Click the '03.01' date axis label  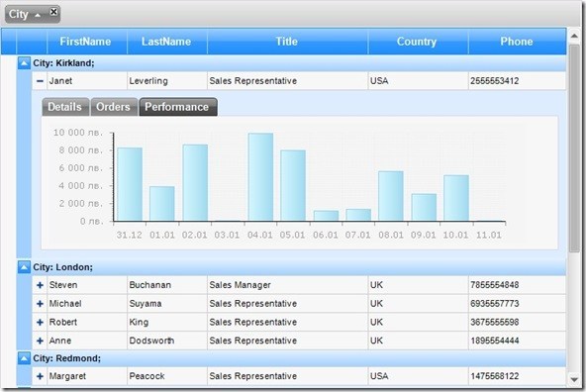tap(227, 235)
